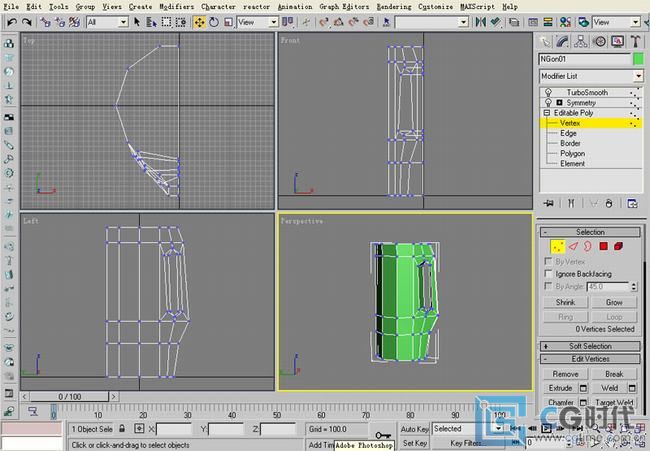Open the MAXScript menu
The height and width of the screenshot is (451, 650).
[477, 7]
